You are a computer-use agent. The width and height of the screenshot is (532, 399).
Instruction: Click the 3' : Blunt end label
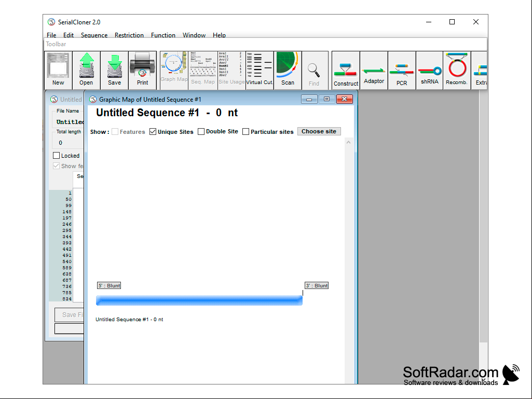tap(317, 286)
